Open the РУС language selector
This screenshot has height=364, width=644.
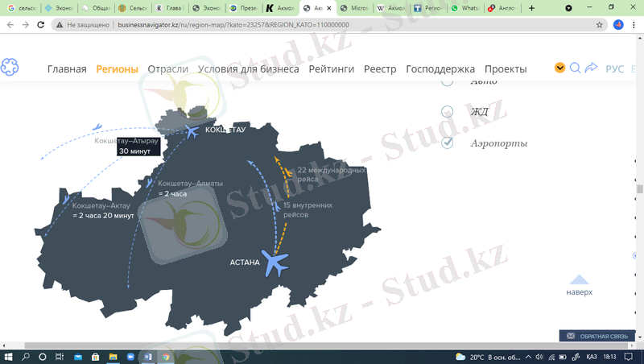pyautogui.click(x=614, y=69)
